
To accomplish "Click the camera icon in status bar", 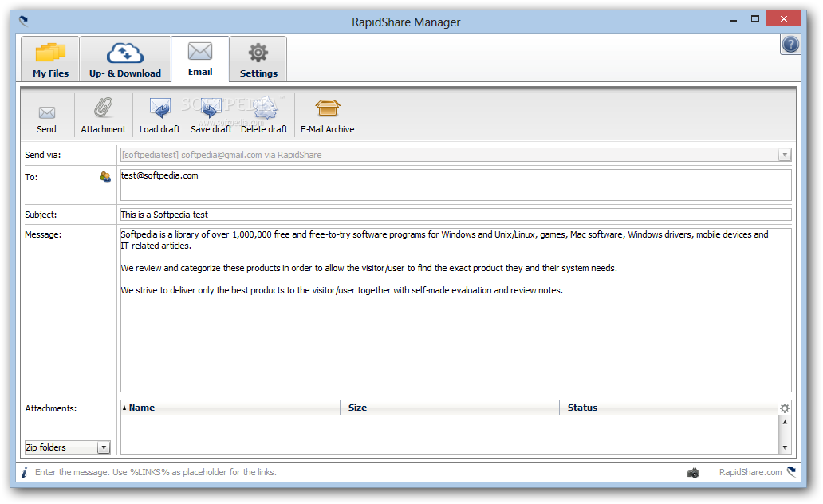I will [693, 472].
